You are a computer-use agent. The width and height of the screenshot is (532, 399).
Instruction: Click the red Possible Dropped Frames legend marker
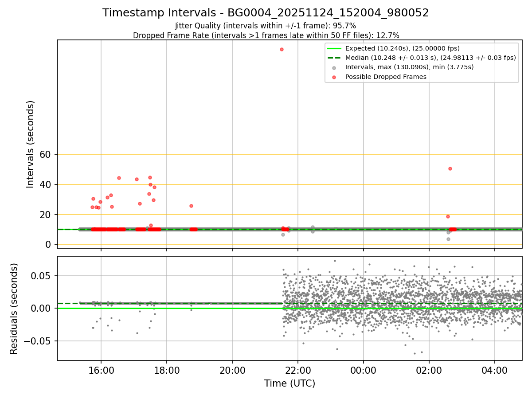point(335,77)
